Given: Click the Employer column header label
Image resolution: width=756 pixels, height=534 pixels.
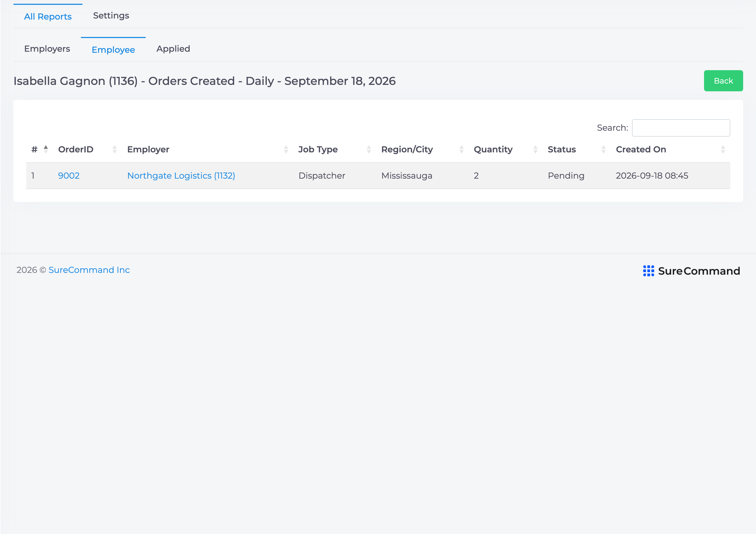Looking at the screenshot, I should coord(148,149).
